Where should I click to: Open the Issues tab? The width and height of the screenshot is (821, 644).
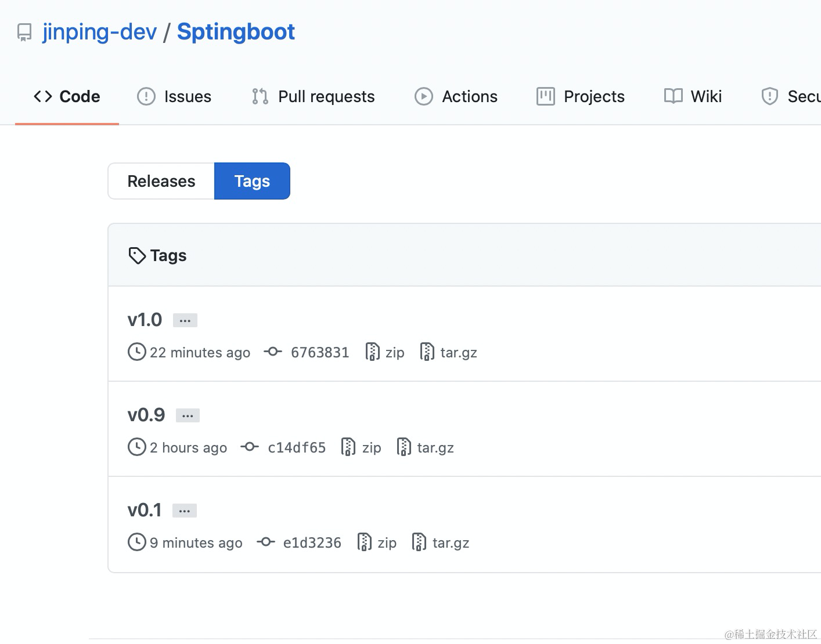coord(174,96)
